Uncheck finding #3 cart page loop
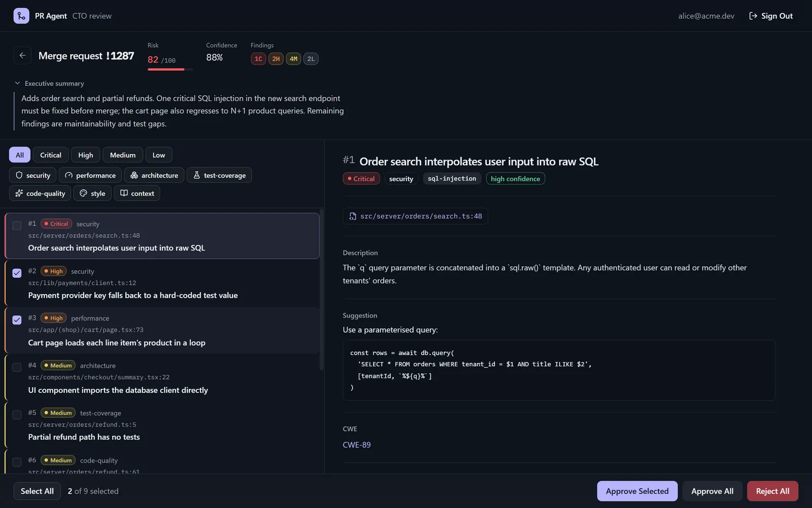The width and height of the screenshot is (812, 508). [17, 320]
